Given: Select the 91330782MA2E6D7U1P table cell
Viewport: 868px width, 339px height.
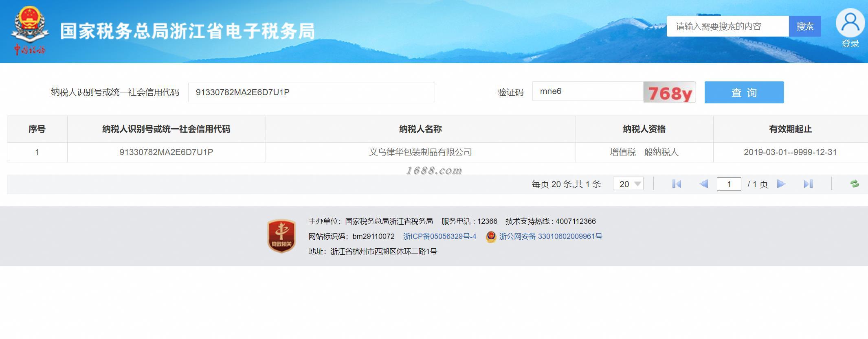Looking at the screenshot, I should 166,152.
